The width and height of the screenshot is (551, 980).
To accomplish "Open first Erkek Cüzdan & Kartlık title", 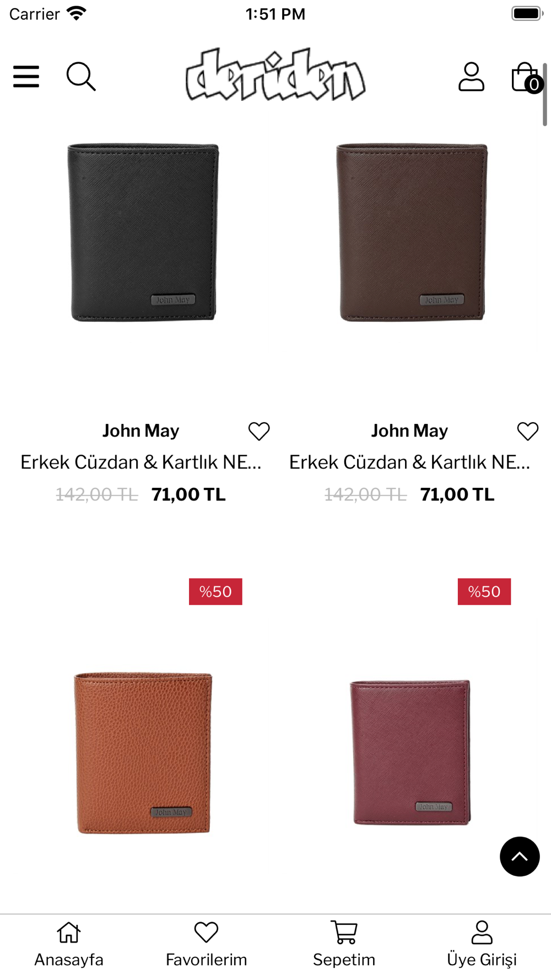I will point(141,462).
